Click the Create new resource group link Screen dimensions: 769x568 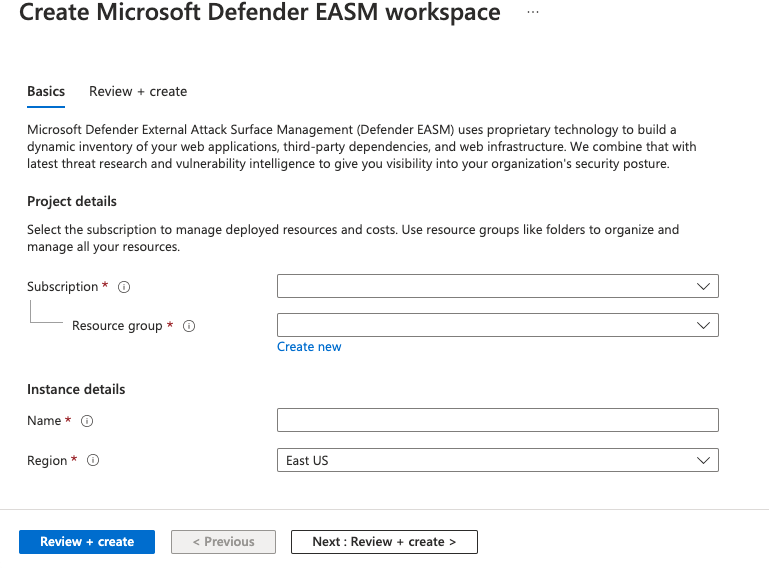pyautogui.click(x=309, y=347)
